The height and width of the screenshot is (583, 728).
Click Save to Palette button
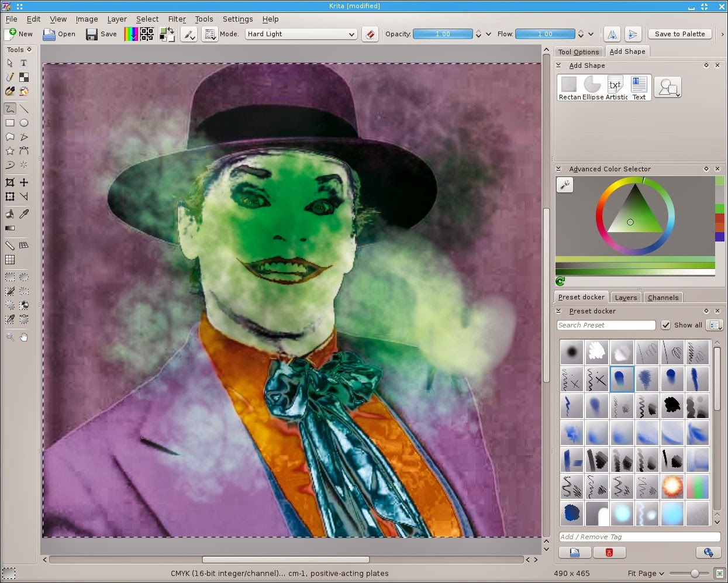(x=679, y=34)
